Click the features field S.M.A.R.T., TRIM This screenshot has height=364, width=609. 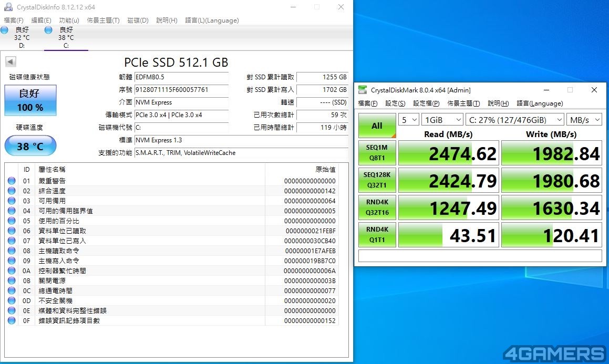(x=241, y=153)
